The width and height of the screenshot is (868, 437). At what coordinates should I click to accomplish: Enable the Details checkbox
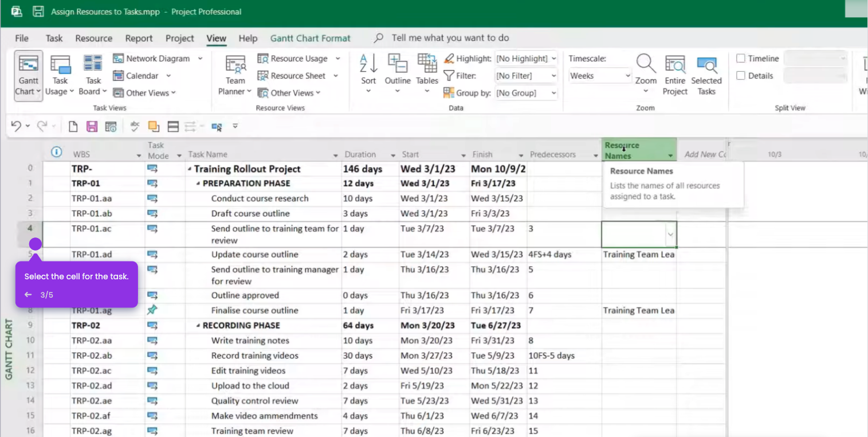[x=741, y=76]
